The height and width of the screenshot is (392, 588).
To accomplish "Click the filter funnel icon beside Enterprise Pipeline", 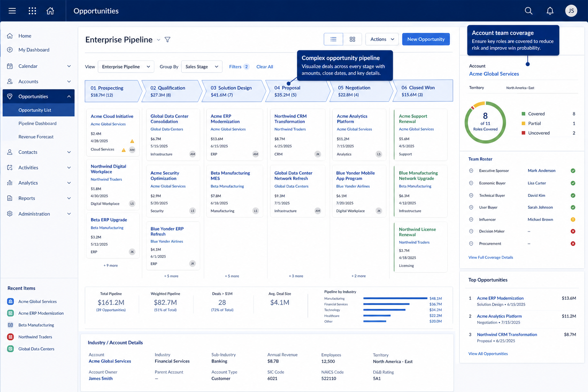I will click(167, 39).
